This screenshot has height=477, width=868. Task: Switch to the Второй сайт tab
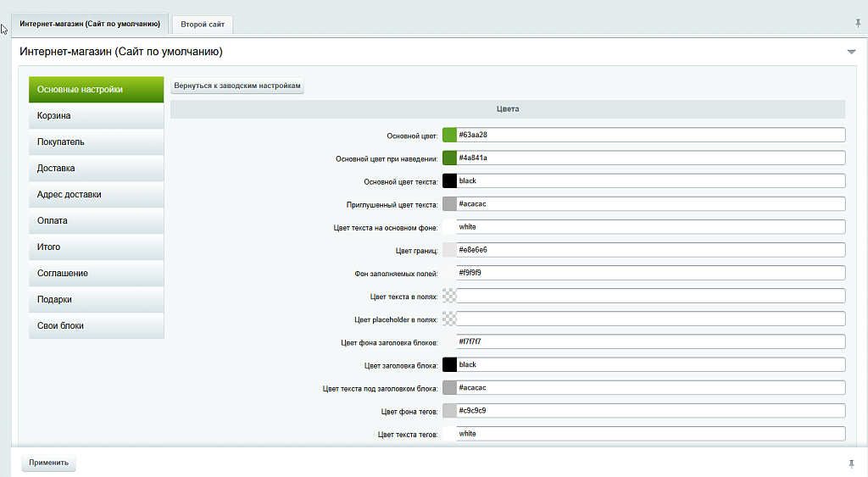pos(203,25)
